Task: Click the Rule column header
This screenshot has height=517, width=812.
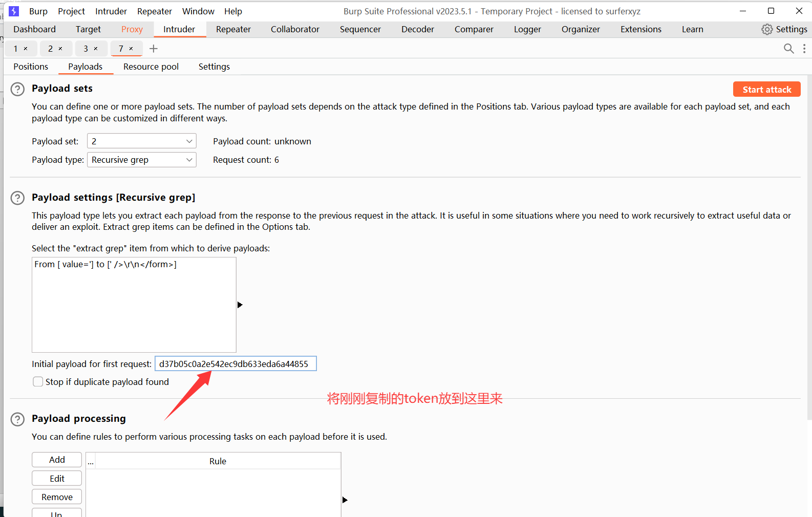Action: pyautogui.click(x=218, y=461)
